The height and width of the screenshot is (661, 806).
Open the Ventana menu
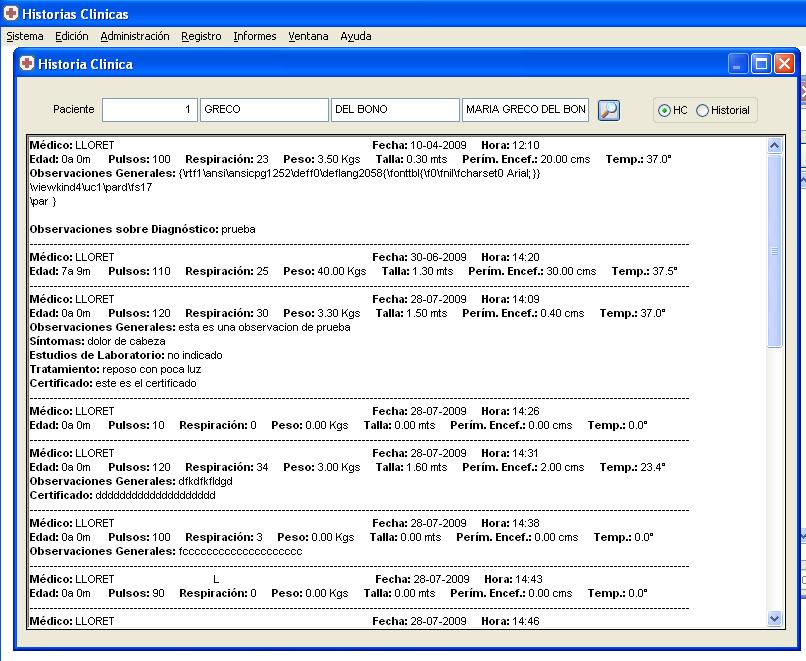tap(308, 36)
